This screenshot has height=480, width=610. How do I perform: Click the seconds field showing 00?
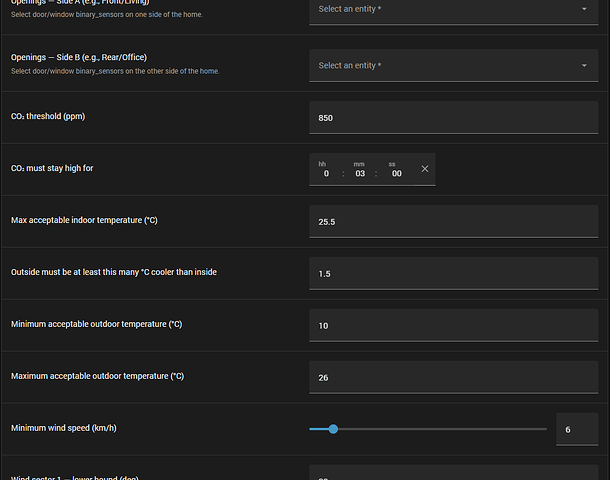pos(396,173)
